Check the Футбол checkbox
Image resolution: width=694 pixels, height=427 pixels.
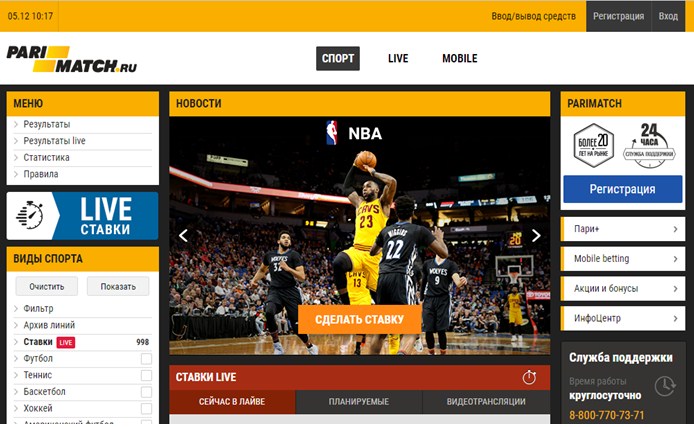[x=146, y=359]
